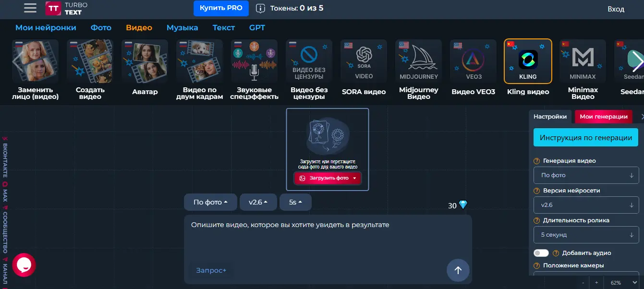Switch to the Музыка tab
644x289 pixels.
[x=182, y=27]
